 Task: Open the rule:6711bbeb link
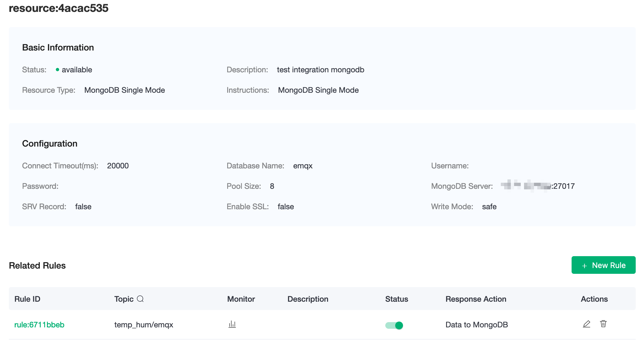click(x=39, y=325)
